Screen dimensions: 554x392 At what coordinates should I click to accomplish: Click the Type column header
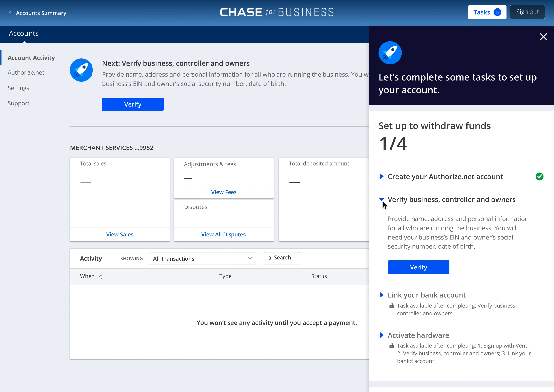(225, 276)
